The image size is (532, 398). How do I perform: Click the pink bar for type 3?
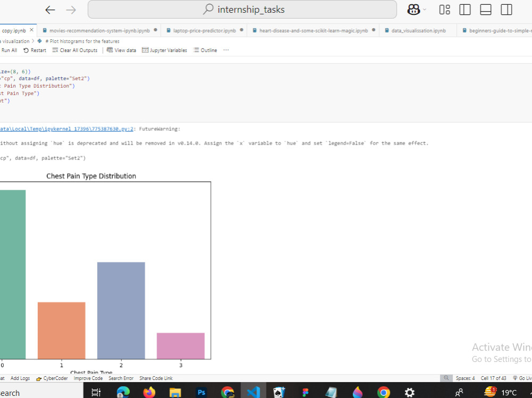tap(181, 346)
